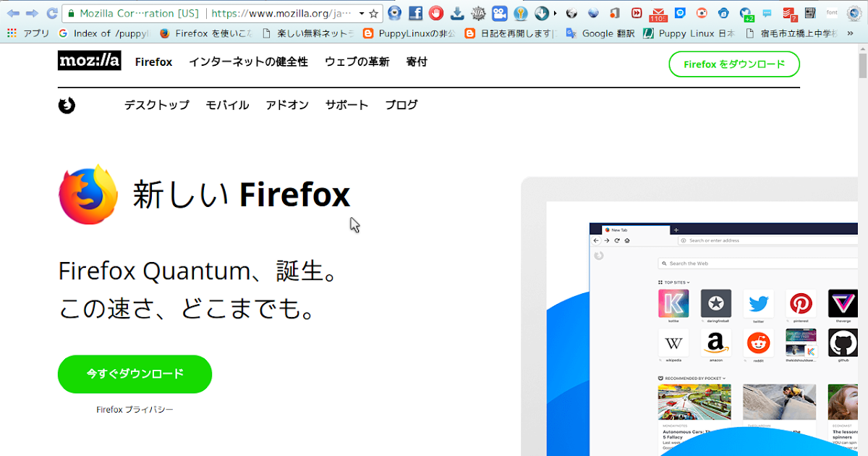Click the yellow key extension icon

tap(520, 13)
